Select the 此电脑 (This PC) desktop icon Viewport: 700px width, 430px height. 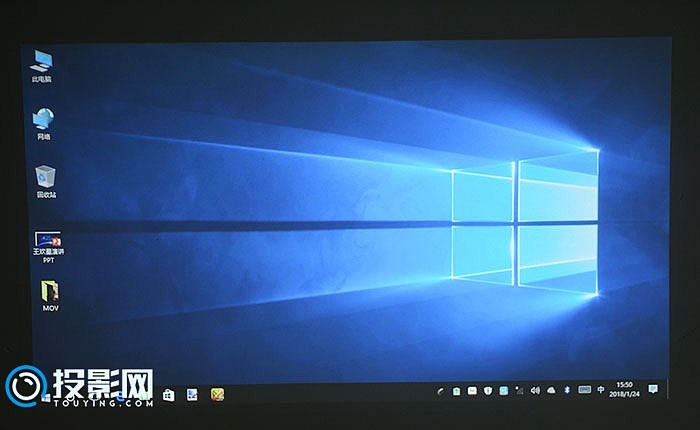41,66
